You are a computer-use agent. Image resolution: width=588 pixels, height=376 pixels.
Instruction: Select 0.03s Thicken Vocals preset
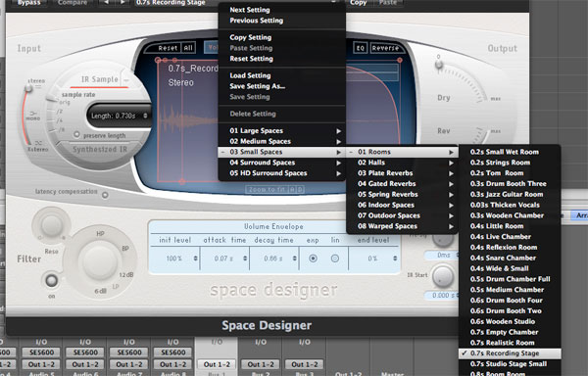coord(510,205)
